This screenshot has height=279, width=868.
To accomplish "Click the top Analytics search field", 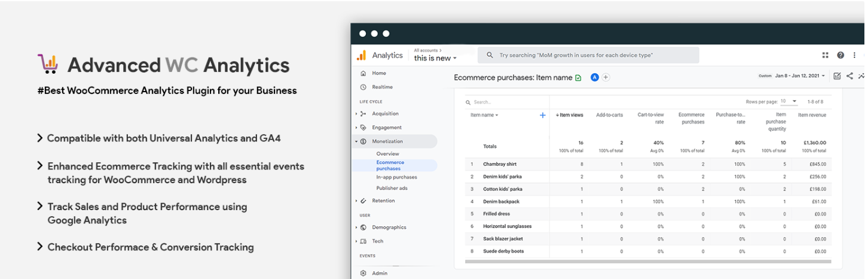I will [588, 55].
